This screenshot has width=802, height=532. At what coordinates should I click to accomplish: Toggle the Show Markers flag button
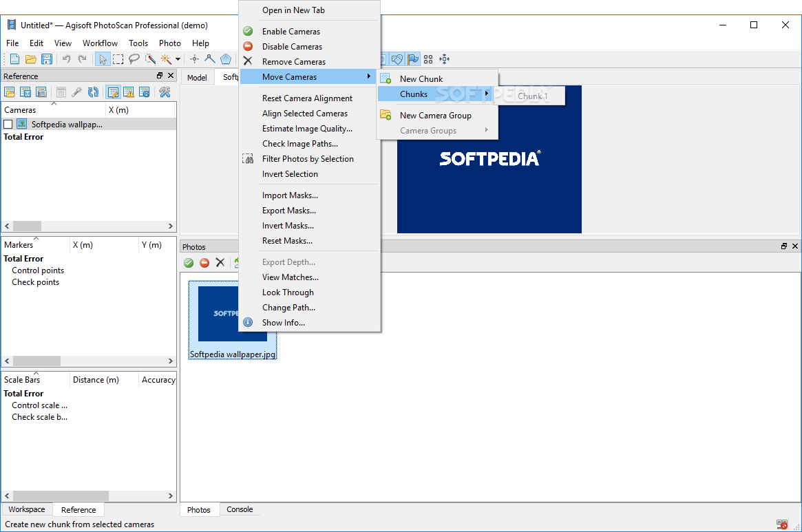click(x=412, y=59)
